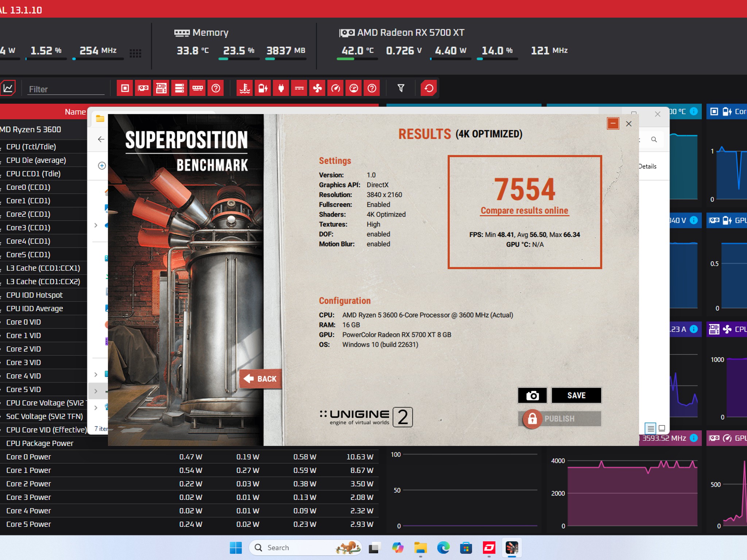Select the Core3 (CCD1) sensor row
Screen dimensions: 747x560
point(44,227)
